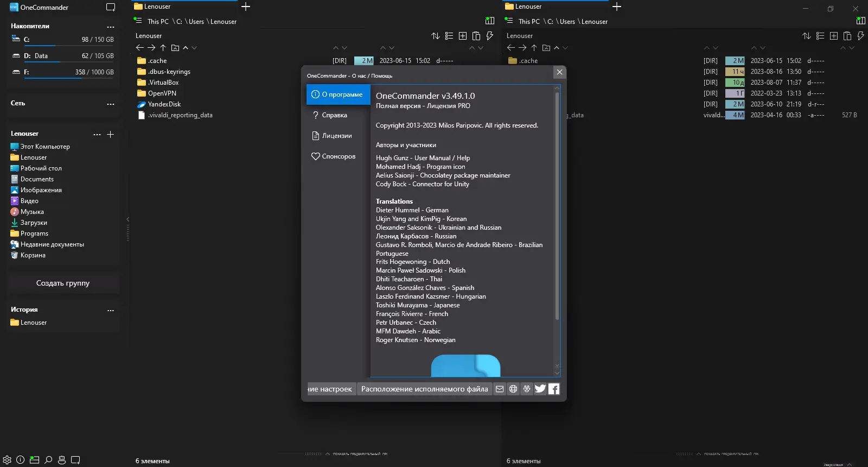Screen dimensions: 868x467
Task: Click the folder icon beside left pane's up arrow
Action: coord(175,48)
